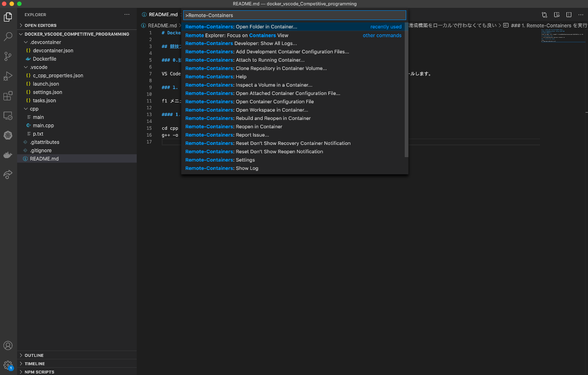Open the Extensions view

coord(8,96)
